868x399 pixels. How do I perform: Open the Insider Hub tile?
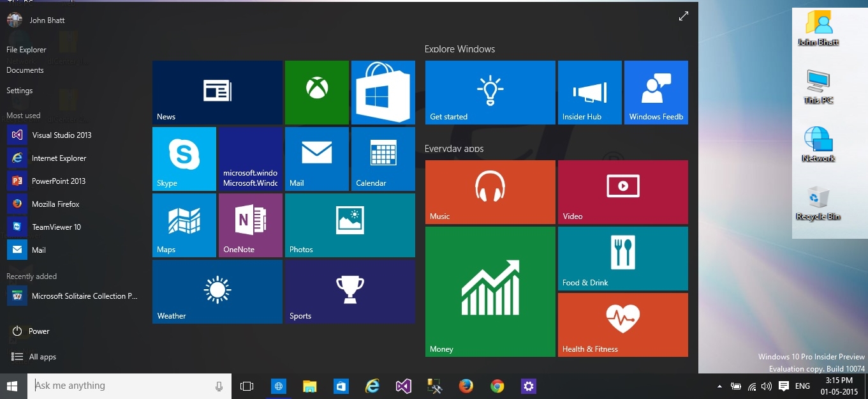(590, 93)
